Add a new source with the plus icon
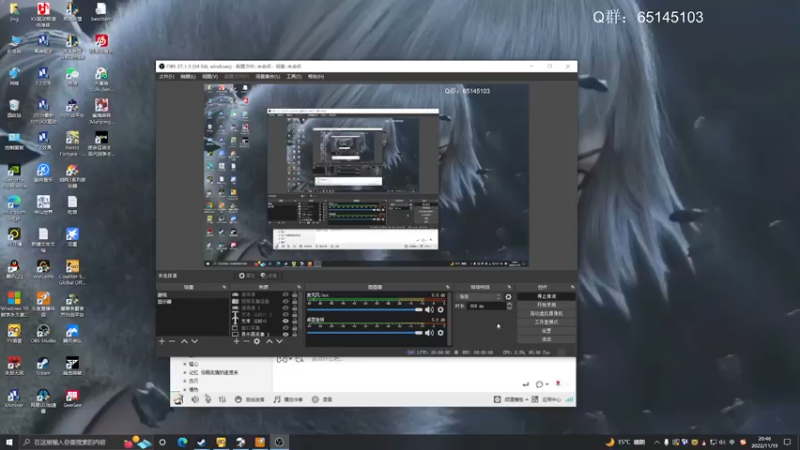 (x=236, y=341)
